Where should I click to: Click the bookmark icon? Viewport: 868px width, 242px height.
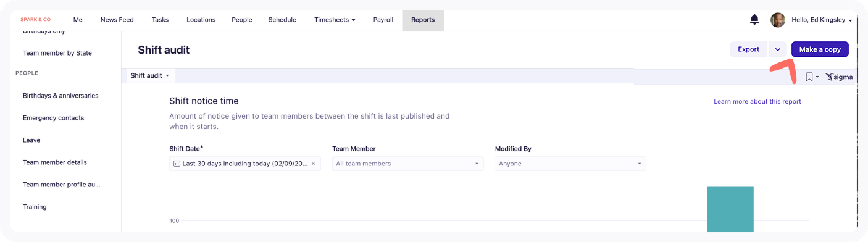pos(809,77)
